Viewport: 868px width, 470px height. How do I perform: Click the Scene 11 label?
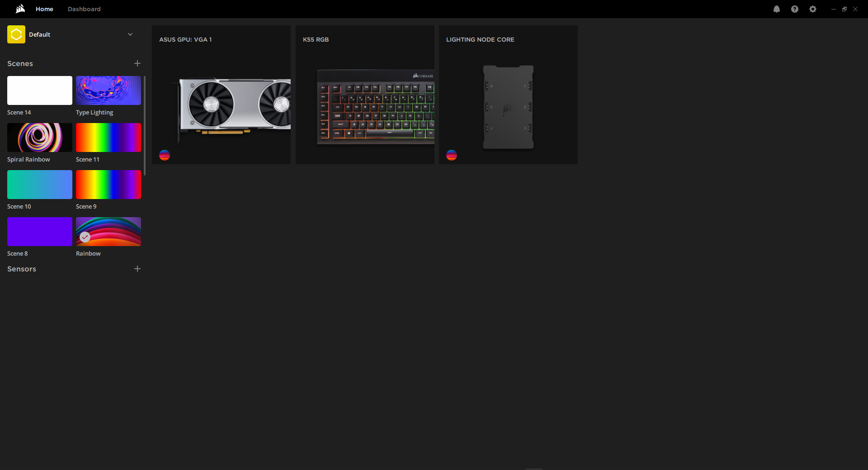tap(87, 159)
